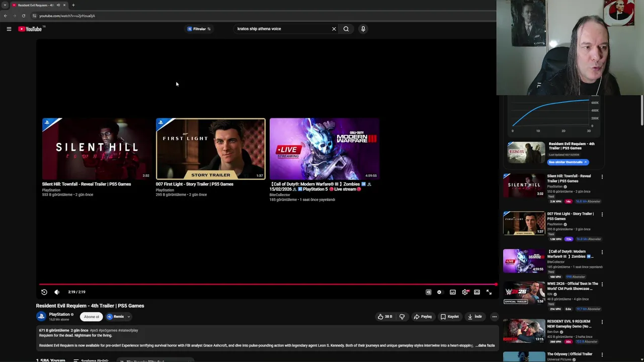Click See similar thumbnails button
The image size is (644, 362).
pyautogui.click(x=568, y=162)
